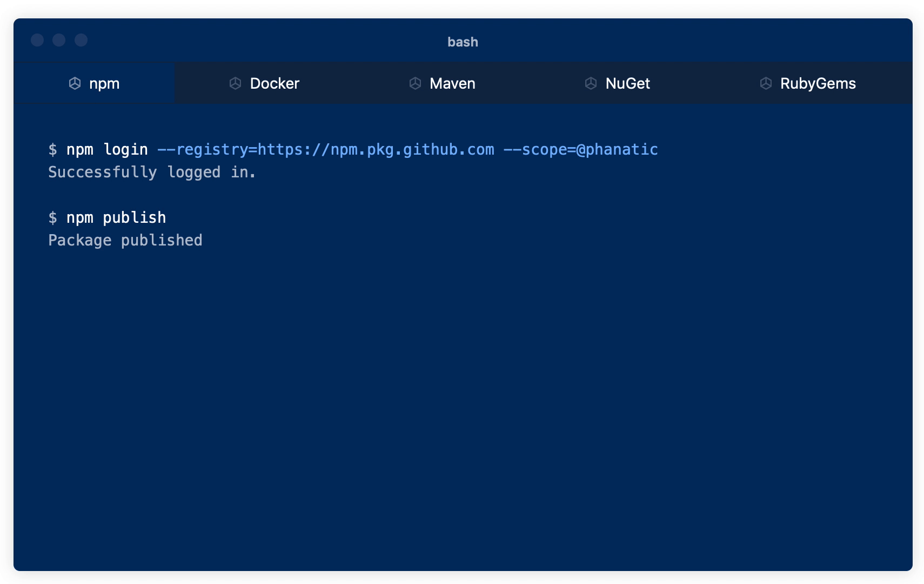Switch to the Docker tab
This screenshot has width=924, height=584.
coord(264,83)
